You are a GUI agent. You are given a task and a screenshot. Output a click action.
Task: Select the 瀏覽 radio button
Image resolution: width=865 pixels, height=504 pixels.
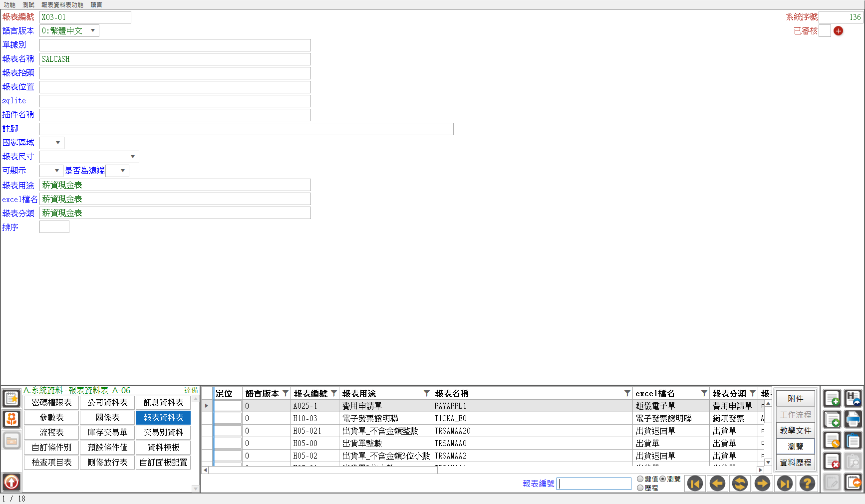pyautogui.click(x=663, y=479)
